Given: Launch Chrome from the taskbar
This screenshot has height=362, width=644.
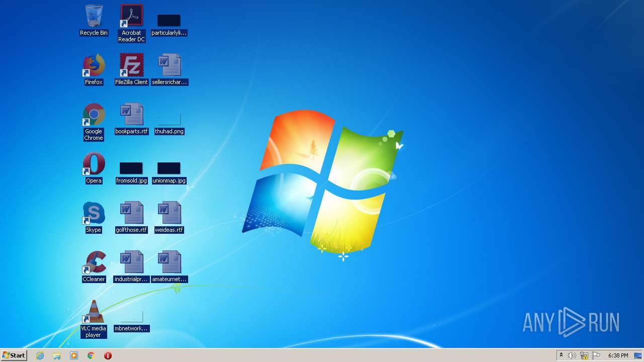Looking at the screenshot, I should 91,355.
